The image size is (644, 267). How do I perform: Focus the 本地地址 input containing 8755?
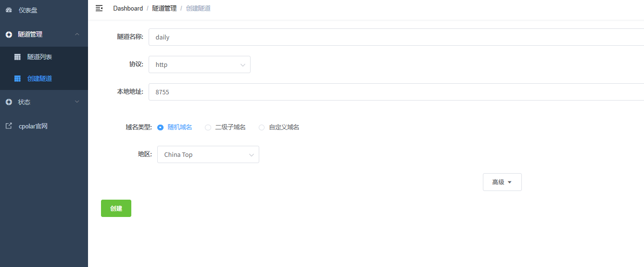(396, 92)
